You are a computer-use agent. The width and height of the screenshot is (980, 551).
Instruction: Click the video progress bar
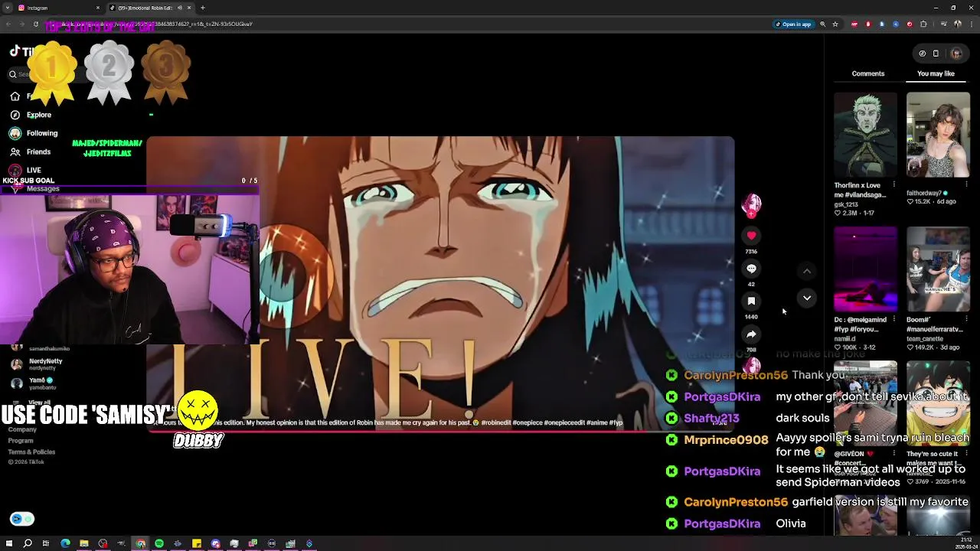point(440,431)
